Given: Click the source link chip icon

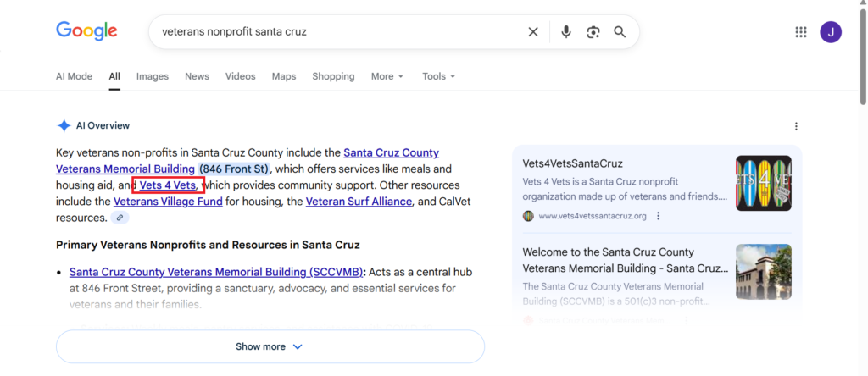Looking at the screenshot, I should 120,218.
